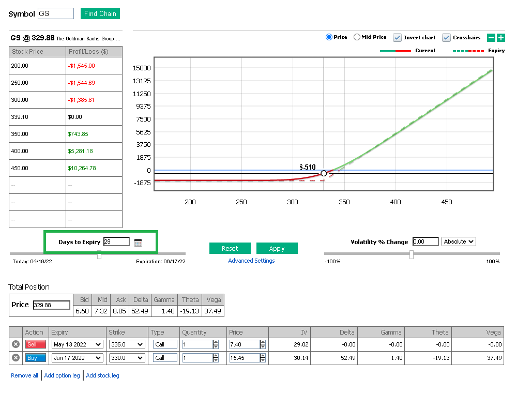The height and width of the screenshot is (393, 532).
Task: Toggle the Sell action on 335.0 leg
Action: point(35,344)
